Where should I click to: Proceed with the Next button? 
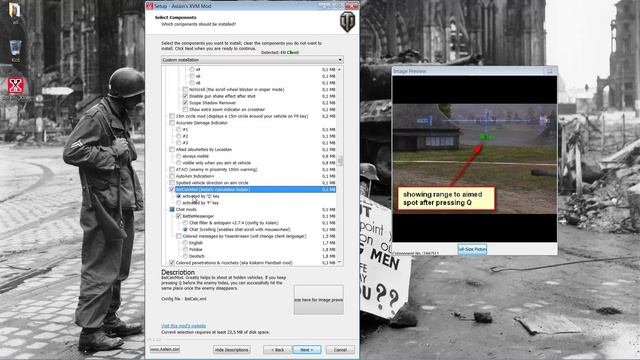click(307, 350)
